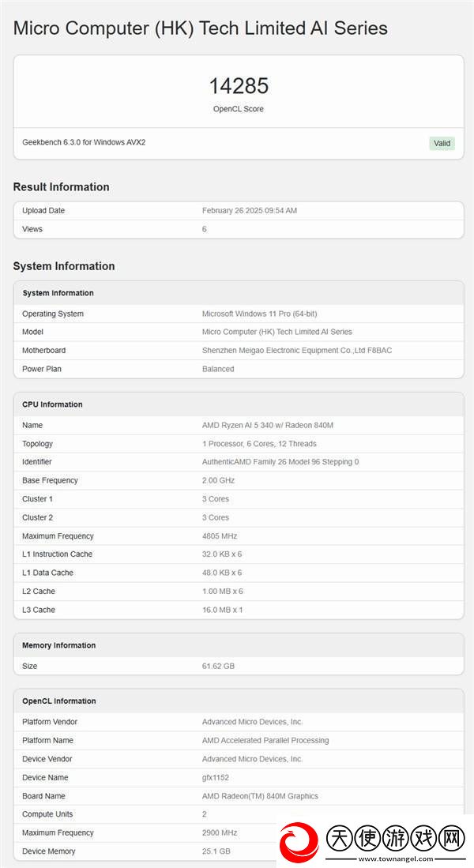Click the green Valid badge

(x=442, y=144)
